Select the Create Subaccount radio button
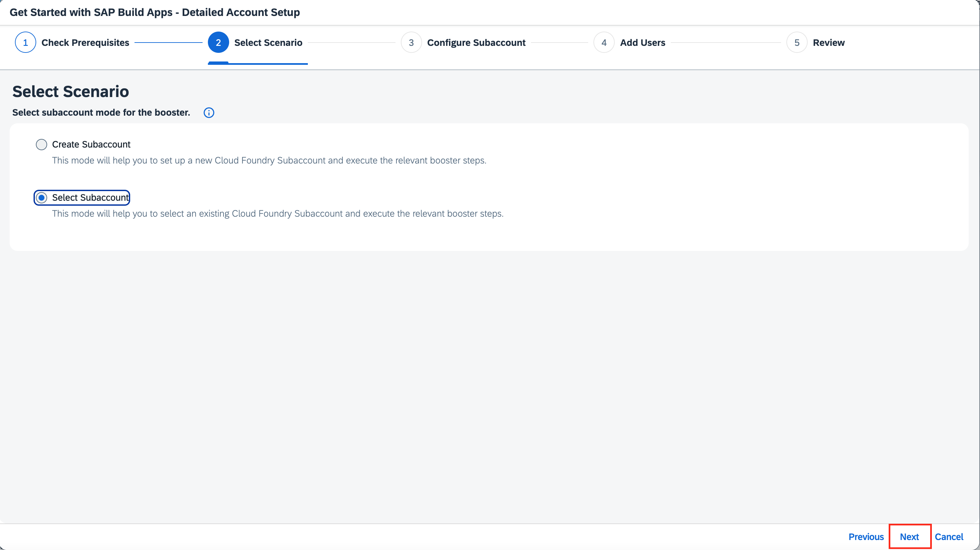 [x=42, y=145]
